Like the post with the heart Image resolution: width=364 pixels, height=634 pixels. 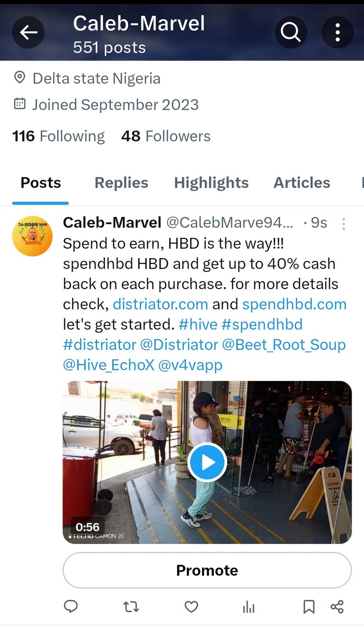pos(191,606)
